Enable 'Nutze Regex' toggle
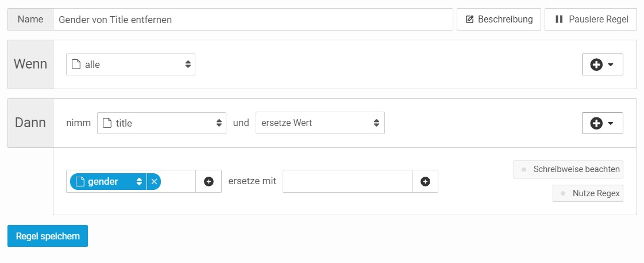644x263 pixels. coord(588,193)
